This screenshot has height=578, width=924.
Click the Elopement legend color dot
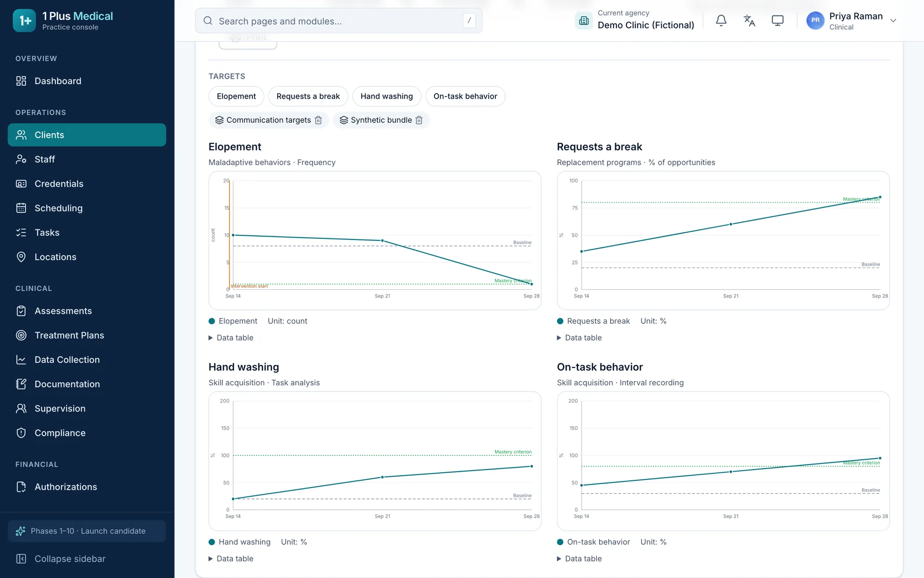coord(211,321)
